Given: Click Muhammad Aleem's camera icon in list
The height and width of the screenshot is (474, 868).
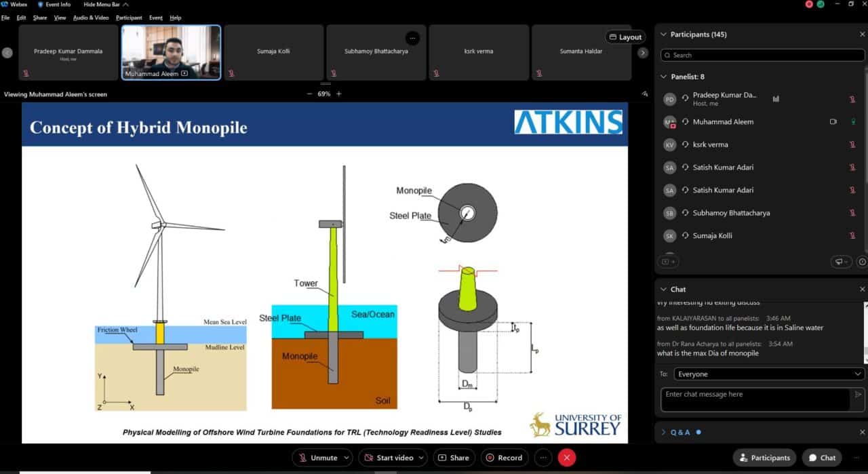Looking at the screenshot, I should pos(833,122).
